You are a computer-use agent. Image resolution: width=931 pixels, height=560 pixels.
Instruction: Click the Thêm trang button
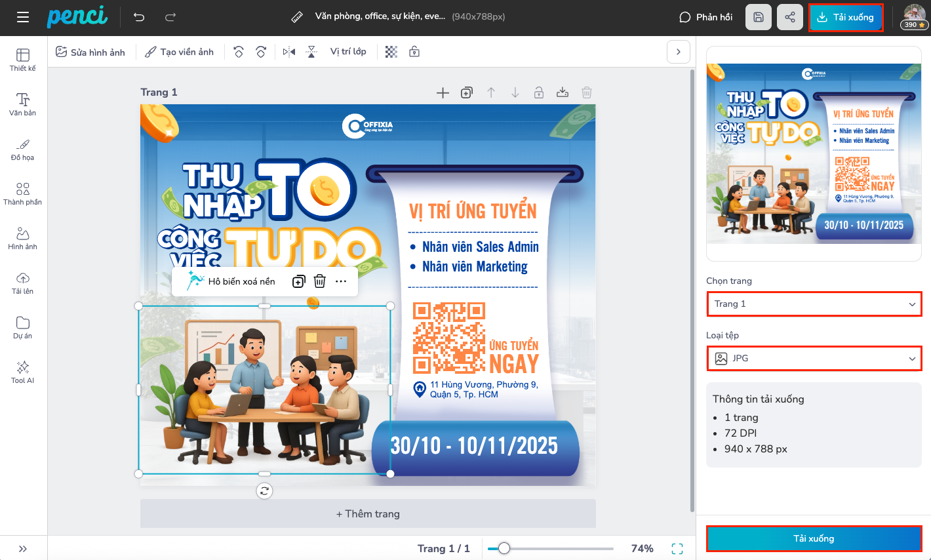(368, 514)
